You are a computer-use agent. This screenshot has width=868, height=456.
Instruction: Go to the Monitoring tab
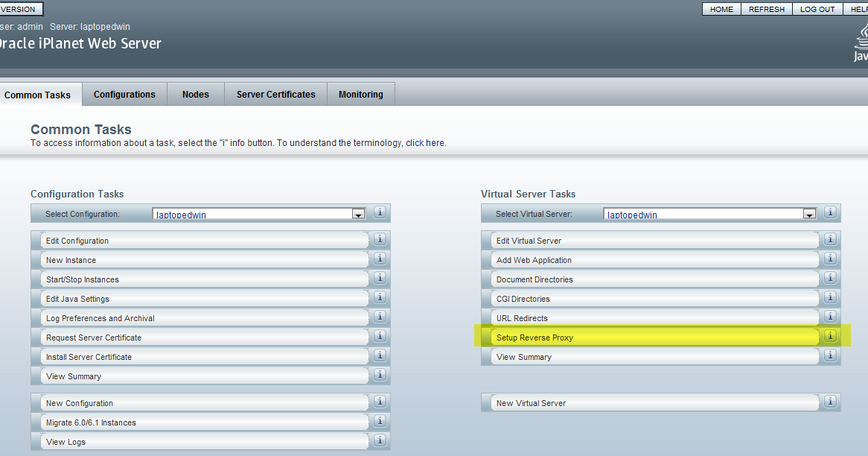pyautogui.click(x=361, y=94)
